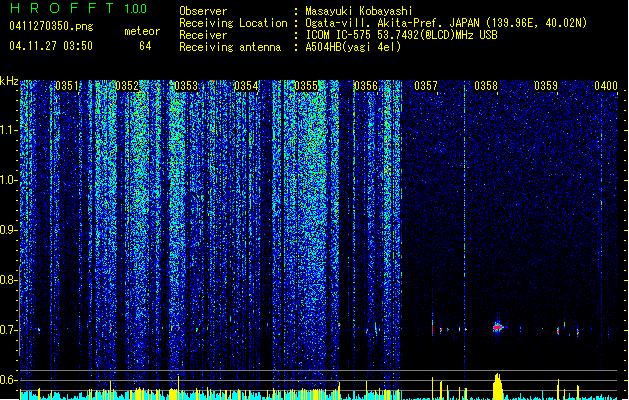
Task: Click the 1.0 kHz axis label
Action: (9, 180)
